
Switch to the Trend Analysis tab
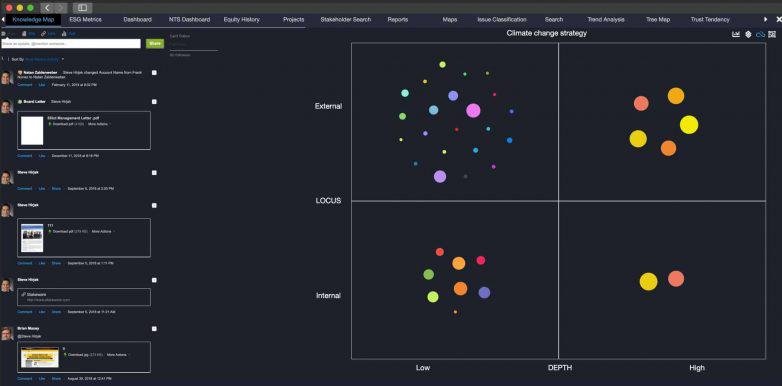[605, 19]
